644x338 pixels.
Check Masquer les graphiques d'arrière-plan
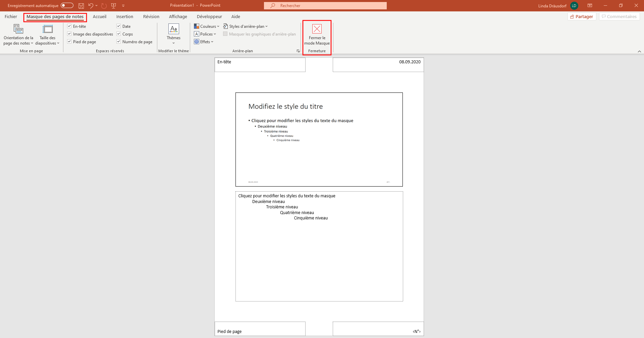(225, 34)
